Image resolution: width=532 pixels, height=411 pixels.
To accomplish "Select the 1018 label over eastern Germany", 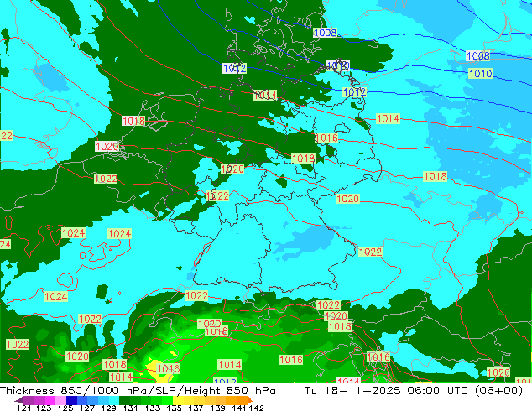I will pyautogui.click(x=303, y=158).
